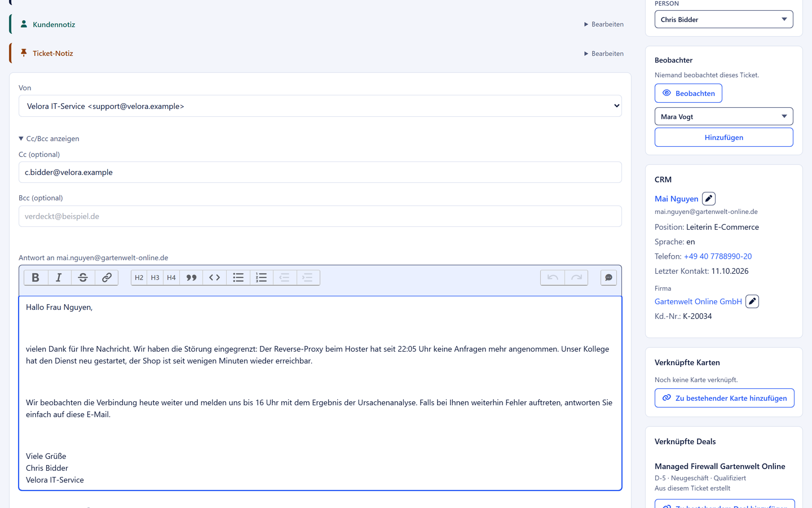The height and width of the screenshot is (508, 812).
Task: Click Zu bestehender Karte hinzufügen
Action: coord(725,398)
